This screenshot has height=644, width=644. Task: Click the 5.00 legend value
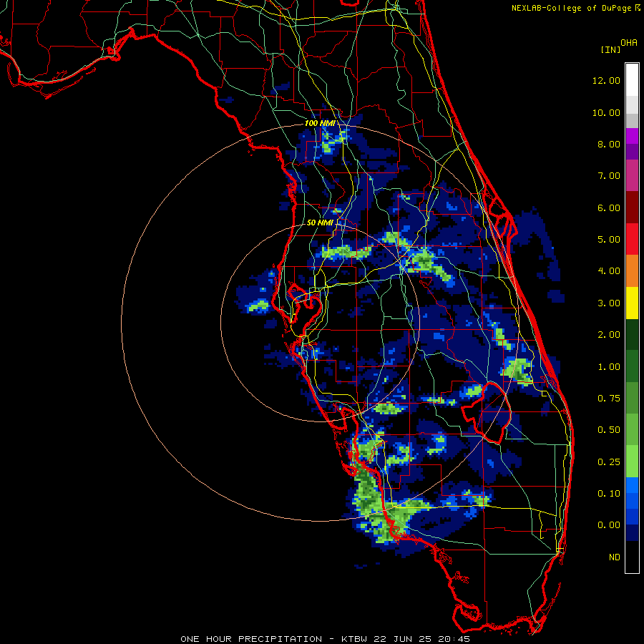click(609, 240)
